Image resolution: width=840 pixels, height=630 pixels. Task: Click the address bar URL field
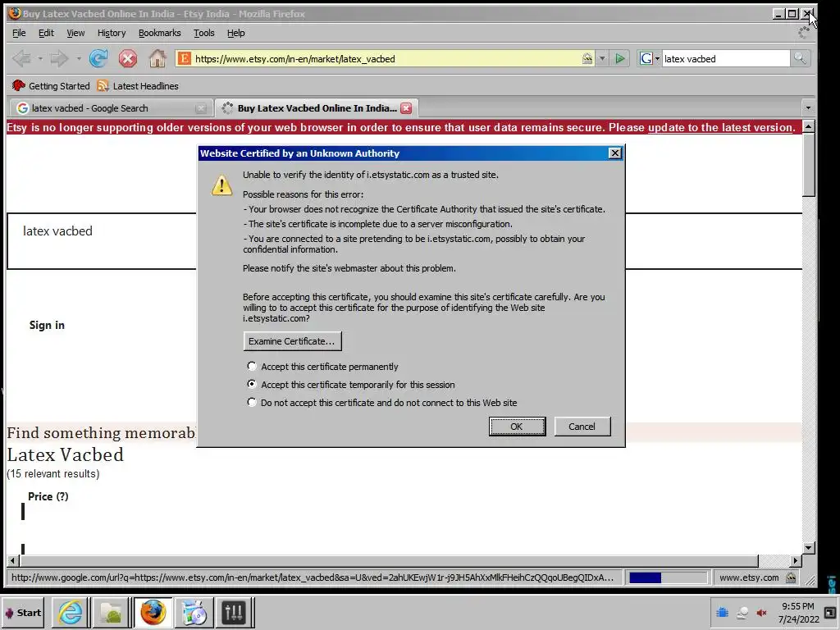coord(386,58)
